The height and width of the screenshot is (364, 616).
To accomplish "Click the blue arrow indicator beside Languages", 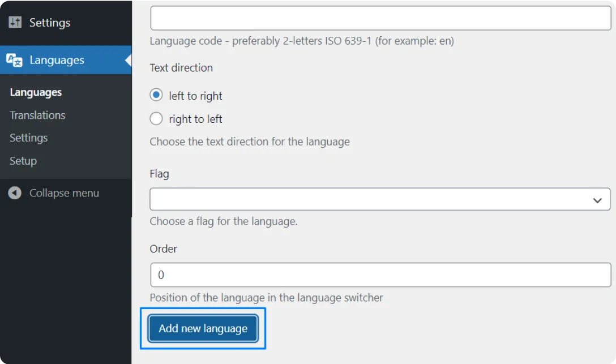I will [x=127, y=59].
